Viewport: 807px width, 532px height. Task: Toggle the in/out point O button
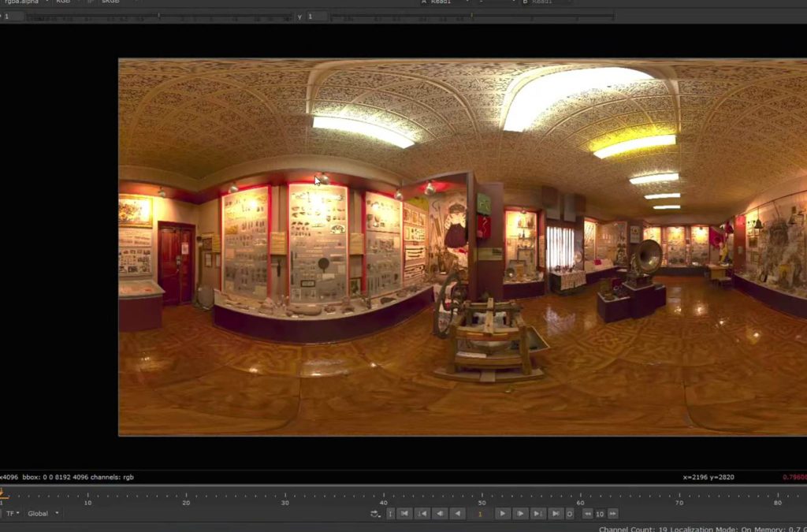[x=570, y=514]
